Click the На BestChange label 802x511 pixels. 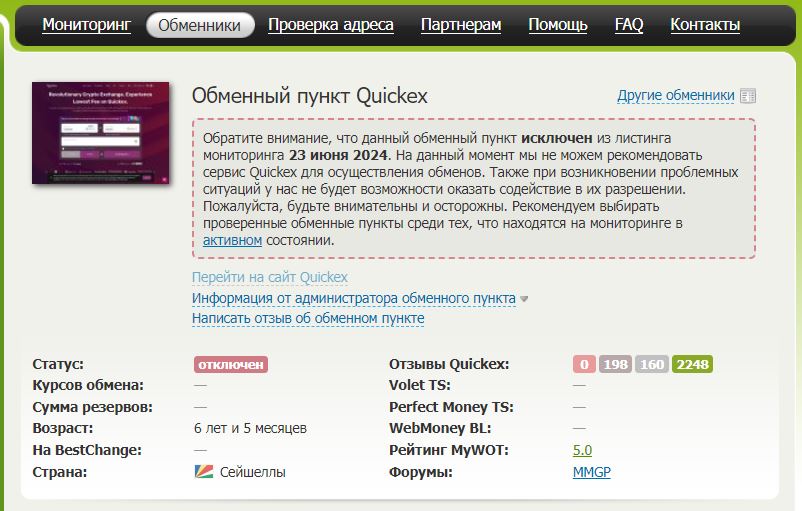click(x=87, y=450)
